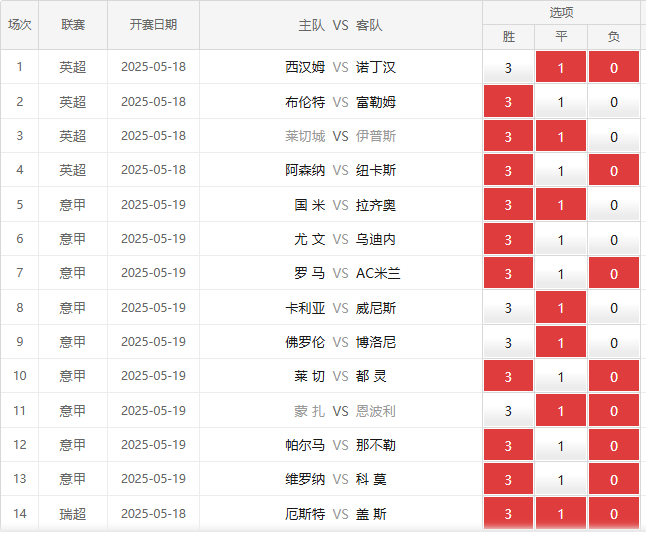Select loss (0) for 莱切城 VS 伊普斯
646x534 pixels.
[614, 136]
